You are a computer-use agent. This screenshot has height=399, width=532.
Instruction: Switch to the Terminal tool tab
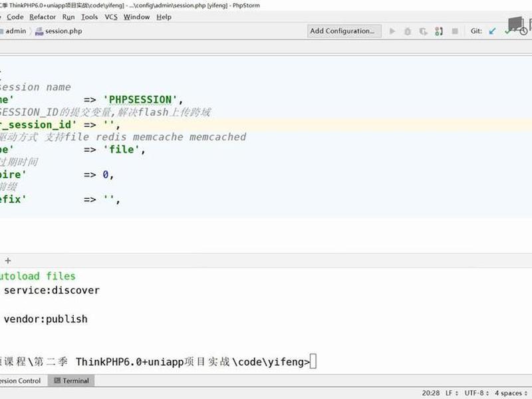(x=71, y=380)
